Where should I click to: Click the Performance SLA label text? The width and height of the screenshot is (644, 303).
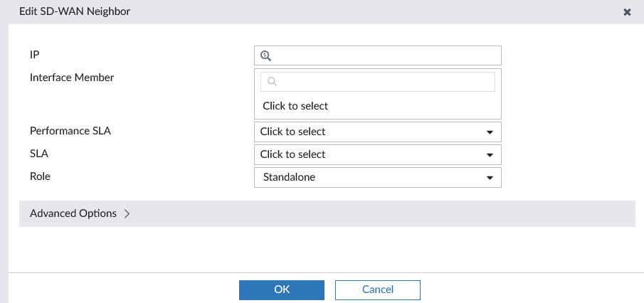coord(70,131)
